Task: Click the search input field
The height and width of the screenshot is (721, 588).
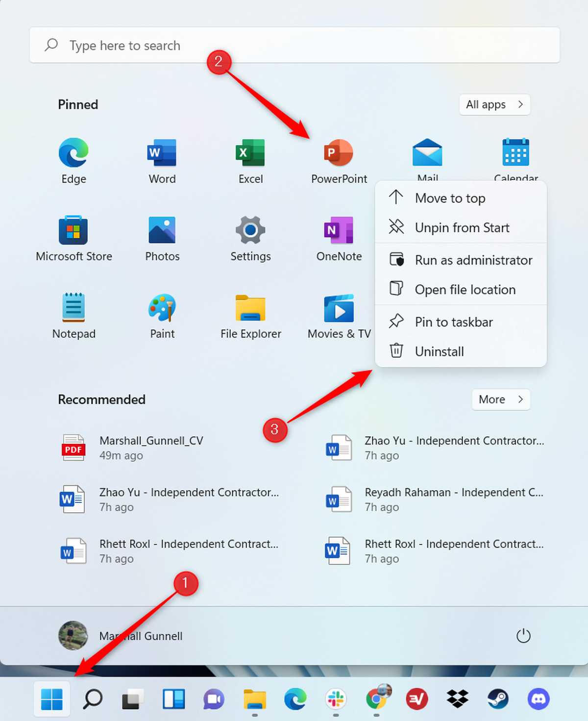Action: point(294,45)
